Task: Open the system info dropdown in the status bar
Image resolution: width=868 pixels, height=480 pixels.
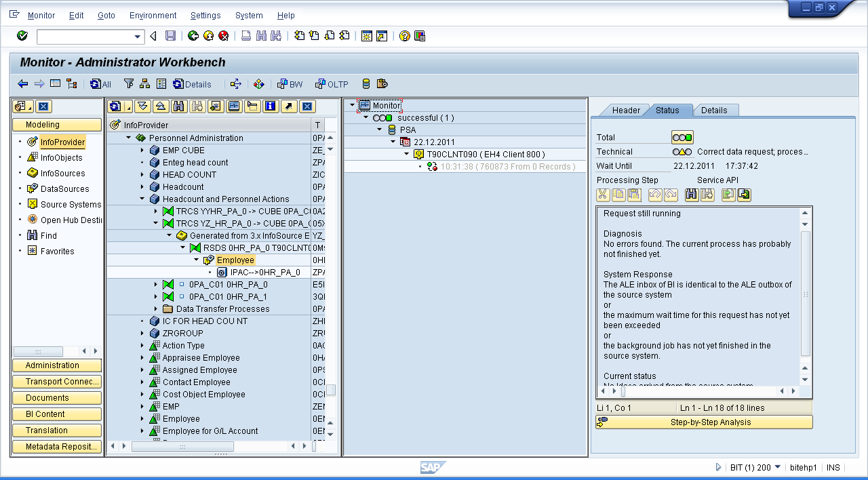Action: [778, 467]
